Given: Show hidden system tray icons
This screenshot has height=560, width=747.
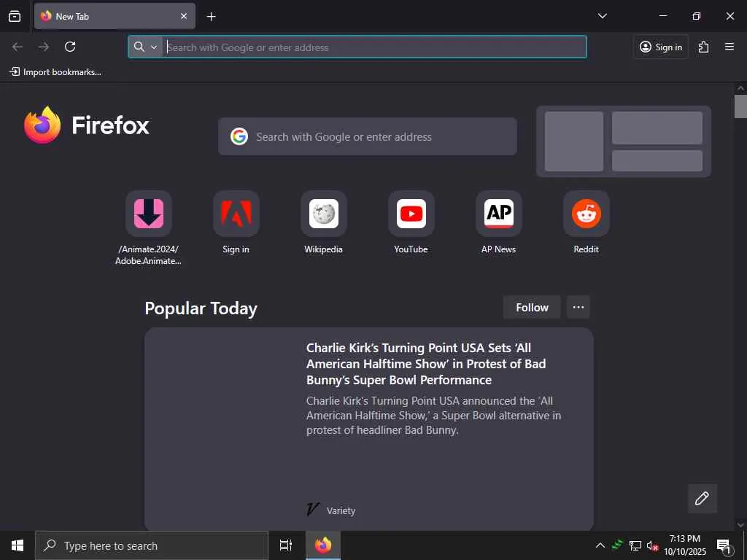Looking at the screenshot, I should click(x=600, y=545).
